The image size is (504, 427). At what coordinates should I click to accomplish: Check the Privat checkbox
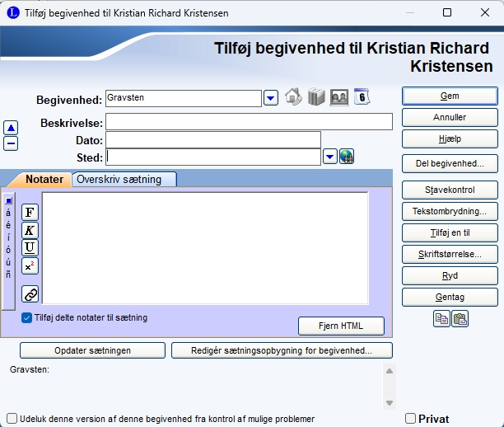coord(411,419)
